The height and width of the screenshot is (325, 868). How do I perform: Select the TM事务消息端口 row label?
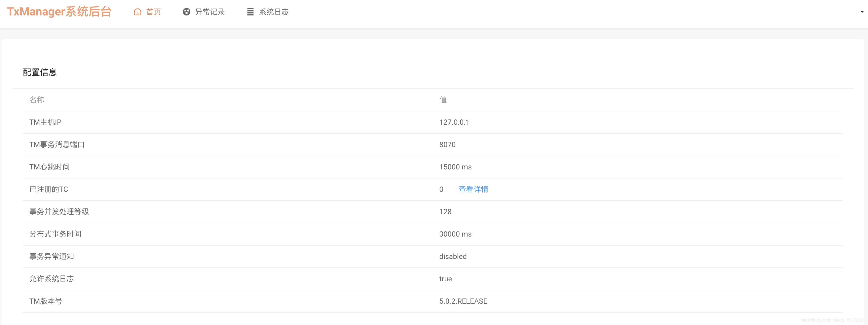[57, 145]
